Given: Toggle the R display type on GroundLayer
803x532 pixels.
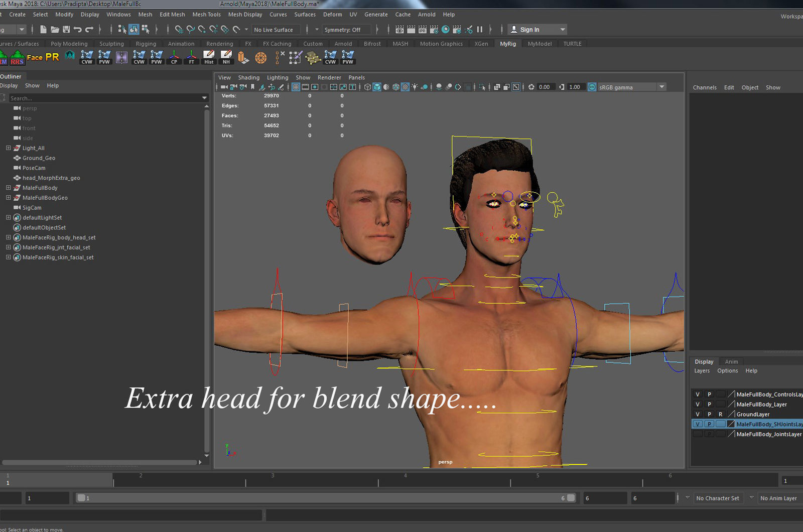Looking at the screenshot, I should [x=720, y=415].
